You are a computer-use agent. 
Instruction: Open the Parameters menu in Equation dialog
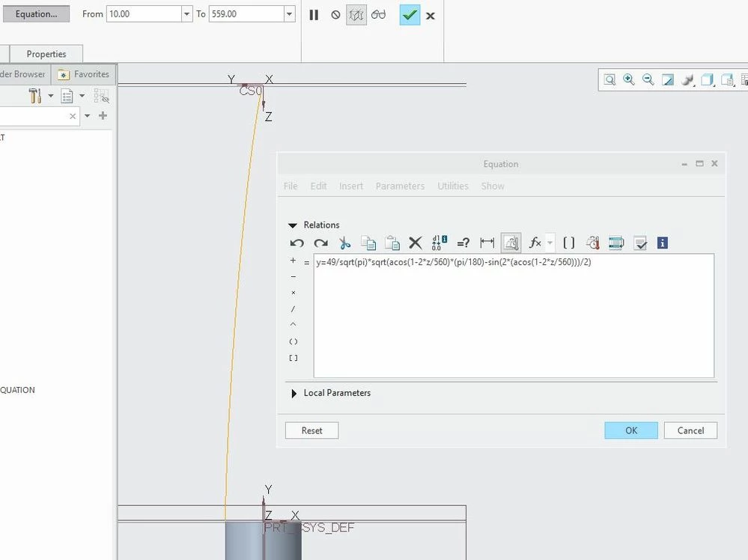(400, 186)
